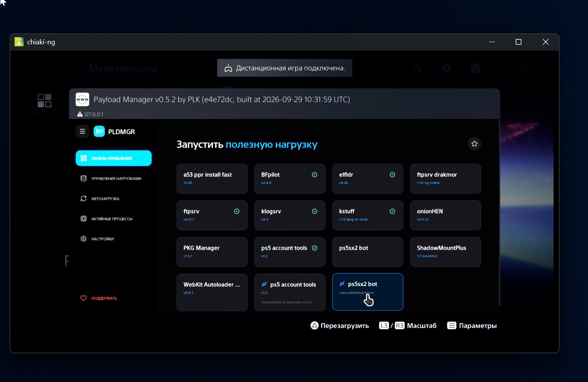
Task: Click the gear icon for Настройки
Action: pos(83,239)
